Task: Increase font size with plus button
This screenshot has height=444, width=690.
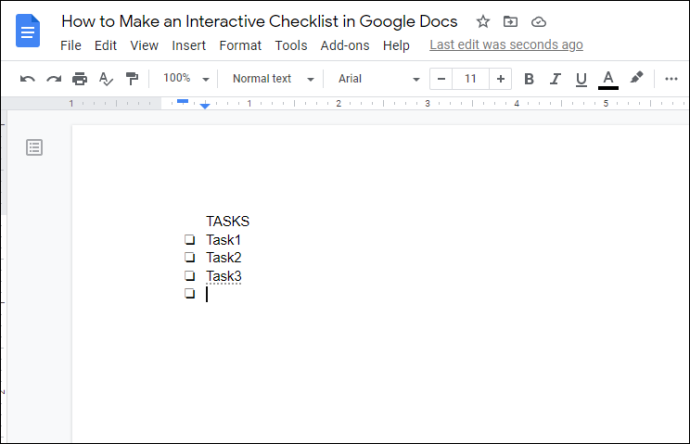Action: coord(500,78)
